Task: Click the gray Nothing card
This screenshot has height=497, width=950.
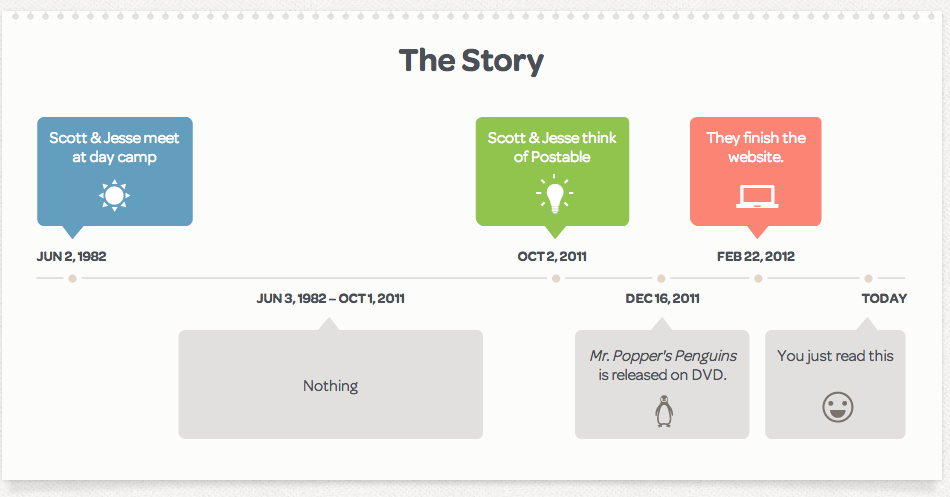Action: (330, 385)
